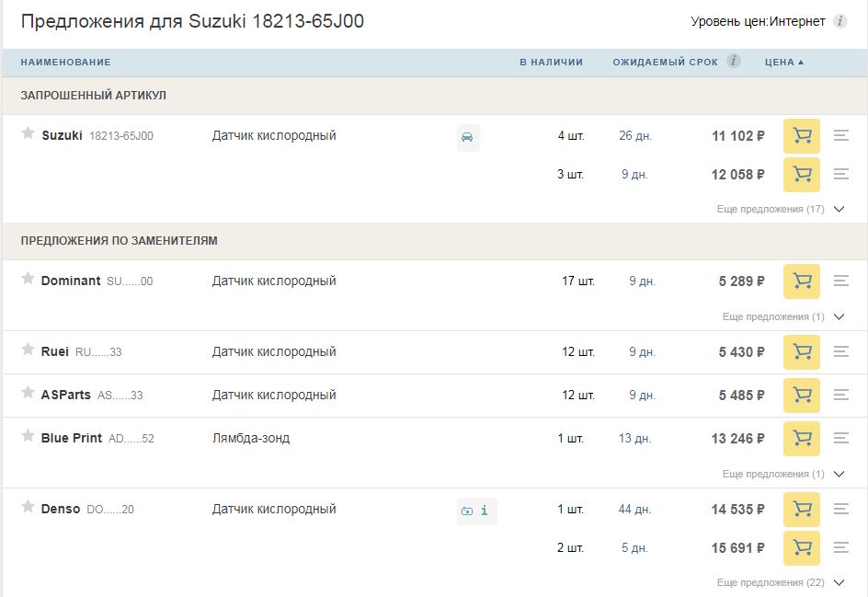The width and height of the screenshot is (868, 597).
Task: Mark Denso part as favorite
Action: coord(28,507)
